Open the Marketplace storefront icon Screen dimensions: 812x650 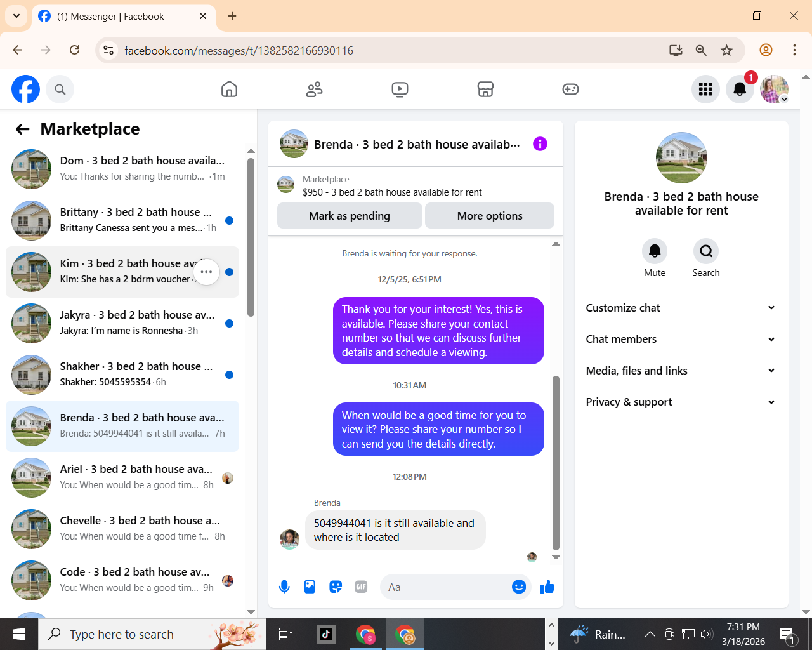tap(485, 90)
